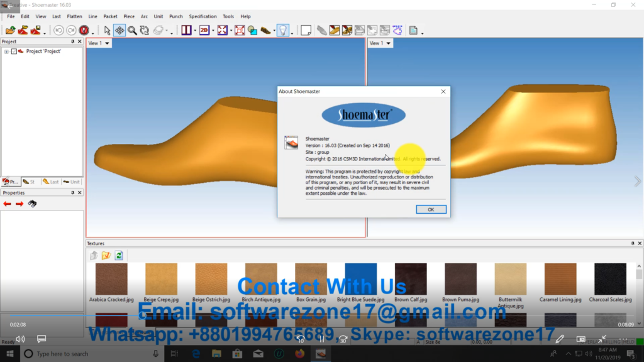Click the undo icon
Image resolution: width=644 pixels, height=362 pixels.
58,30
